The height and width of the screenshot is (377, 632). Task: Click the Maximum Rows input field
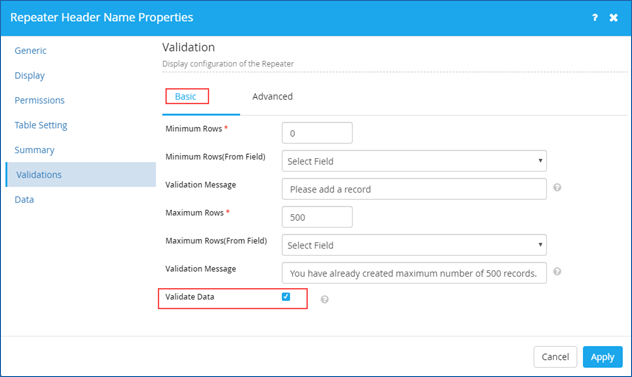point(317,217)
